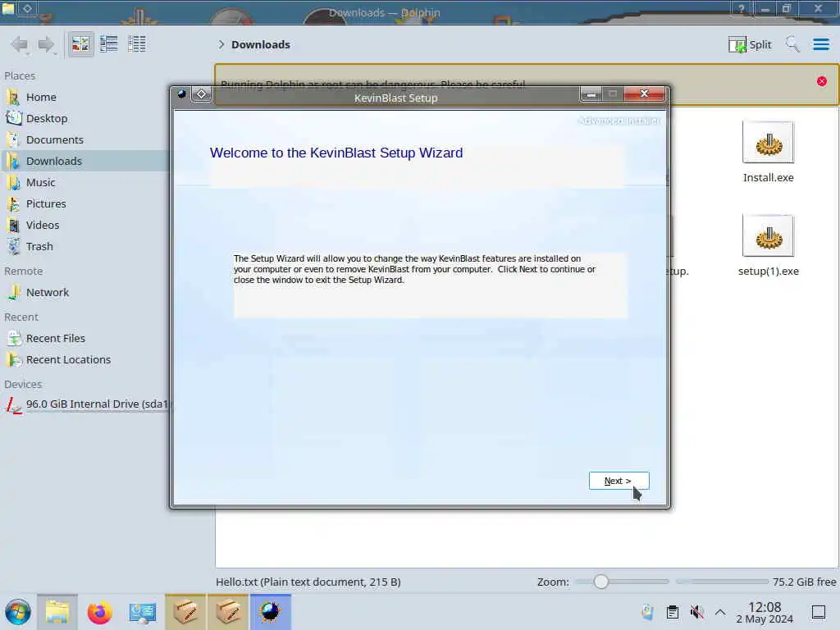Switch to KevinBlast Setup taskbar entry
840x630 pixels.
pyautogui.click(x=271, y=612)
